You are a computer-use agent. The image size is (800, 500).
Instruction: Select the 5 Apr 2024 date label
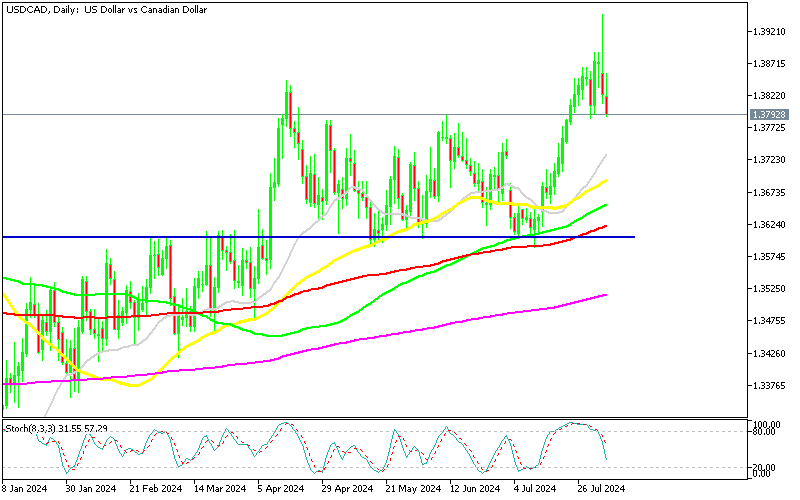coord(280,489)
